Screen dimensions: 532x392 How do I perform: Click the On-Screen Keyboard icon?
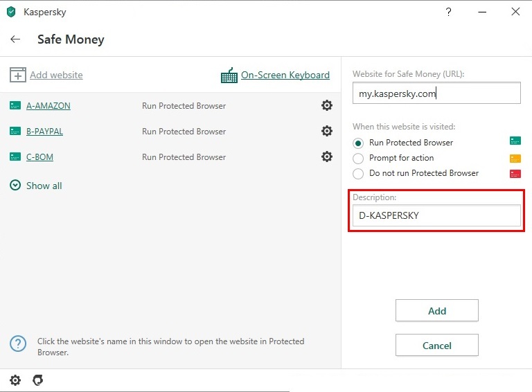click(x=229, y=75)
